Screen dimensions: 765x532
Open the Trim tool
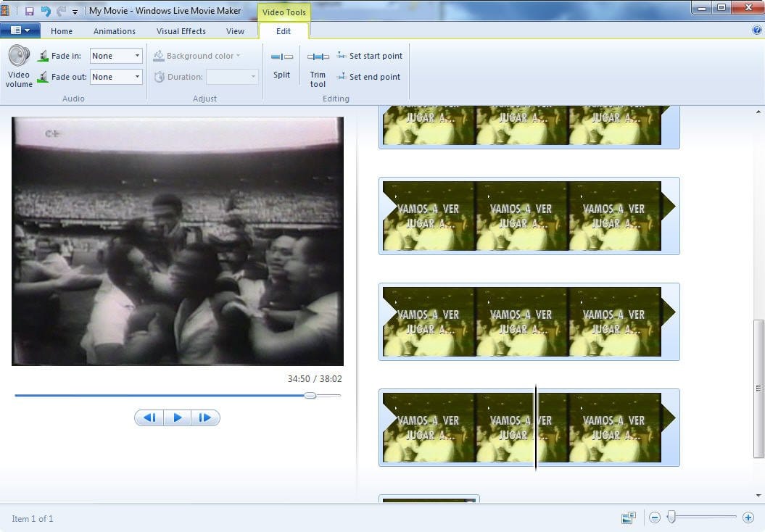coord(318,57)
